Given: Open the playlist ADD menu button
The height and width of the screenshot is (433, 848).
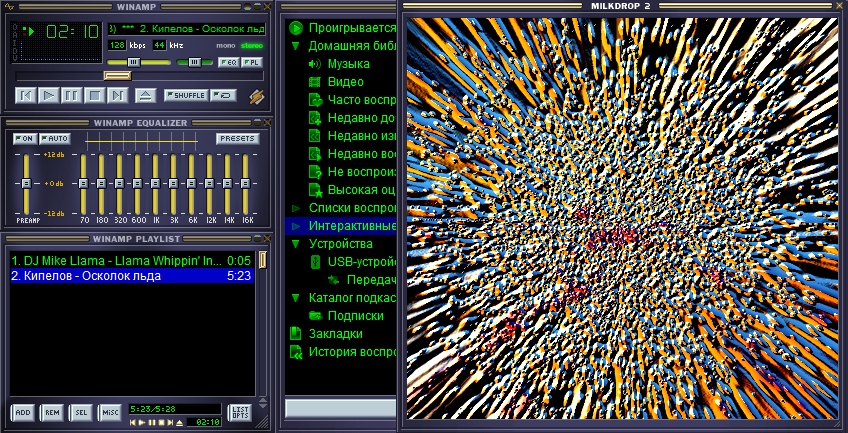Looking at the screenshot, I should 23,413.
